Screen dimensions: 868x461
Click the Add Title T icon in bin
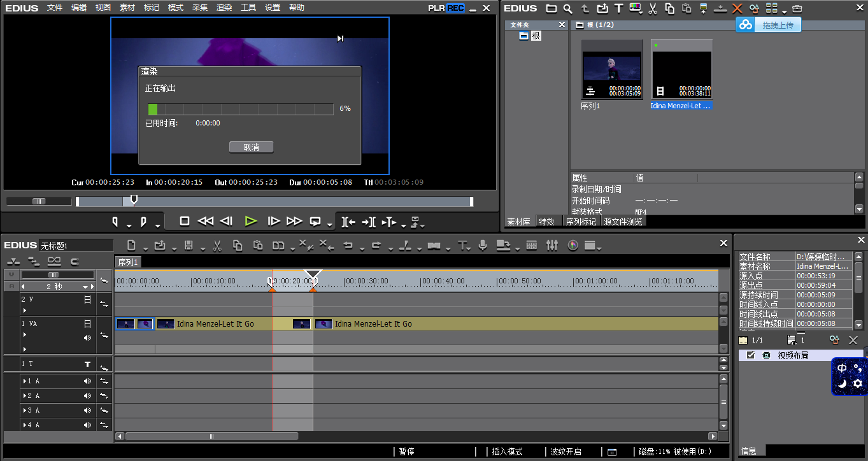click(x=618, y=8)
